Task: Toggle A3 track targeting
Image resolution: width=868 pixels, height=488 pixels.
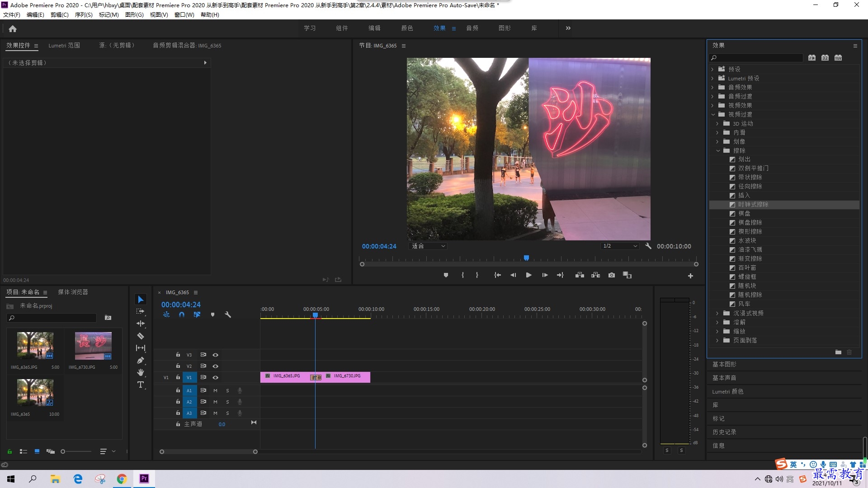Action: (x=189, y=413)
